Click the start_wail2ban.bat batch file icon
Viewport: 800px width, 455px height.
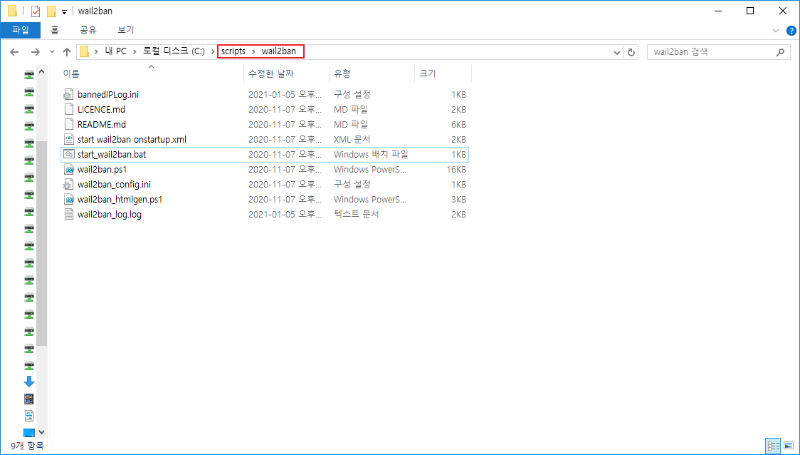pyautogui.click(x=69, y=155)
